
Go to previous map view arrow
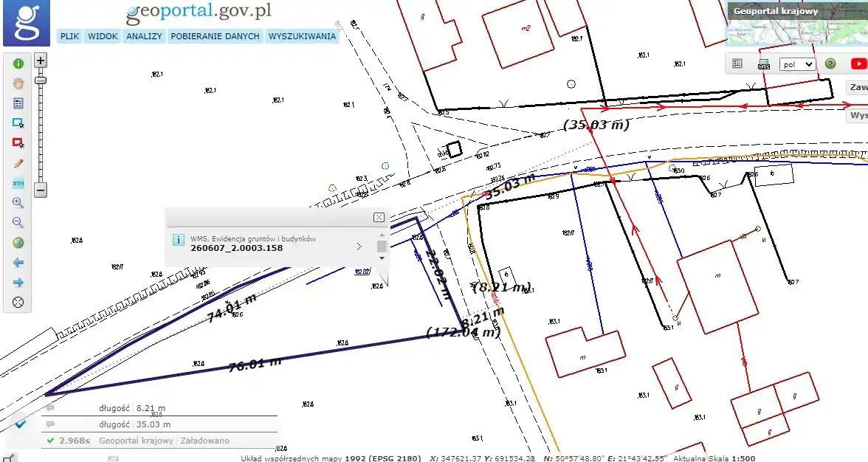(18, 263)
